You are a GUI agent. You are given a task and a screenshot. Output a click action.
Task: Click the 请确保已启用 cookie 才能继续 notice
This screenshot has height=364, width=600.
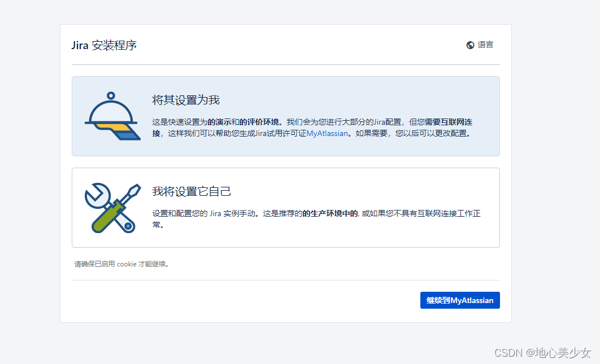point(121,264)
